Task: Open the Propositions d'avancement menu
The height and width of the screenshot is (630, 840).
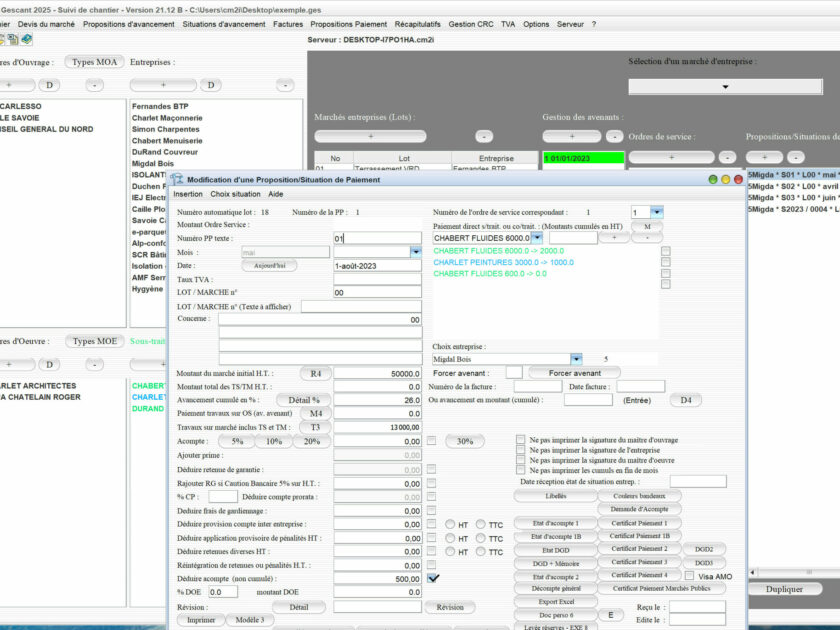Action: pos(129,24)
